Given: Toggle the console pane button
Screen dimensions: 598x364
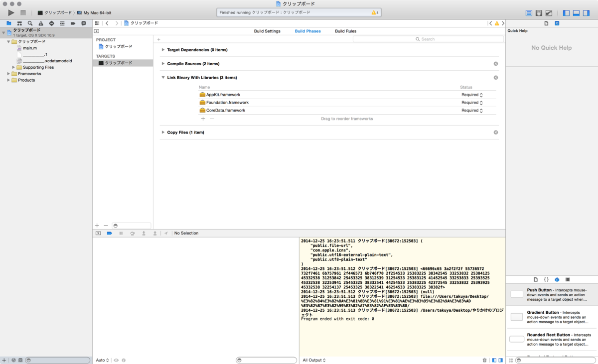Looking at the screenshot, I should (500, 360).
